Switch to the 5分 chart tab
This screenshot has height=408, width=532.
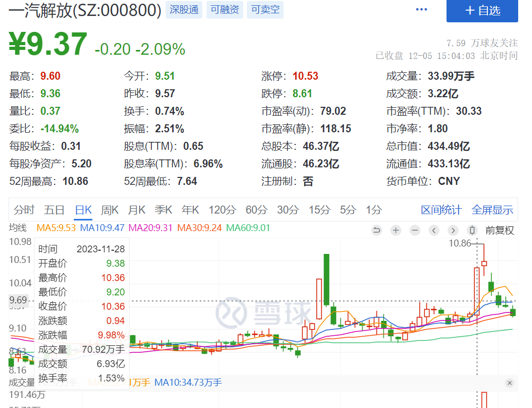pos(348,210)
